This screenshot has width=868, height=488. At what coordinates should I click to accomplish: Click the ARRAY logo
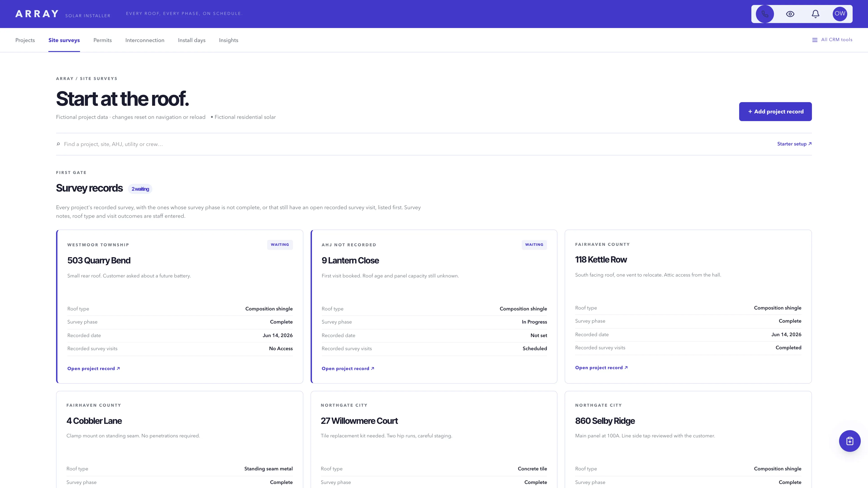pos(37,14)
